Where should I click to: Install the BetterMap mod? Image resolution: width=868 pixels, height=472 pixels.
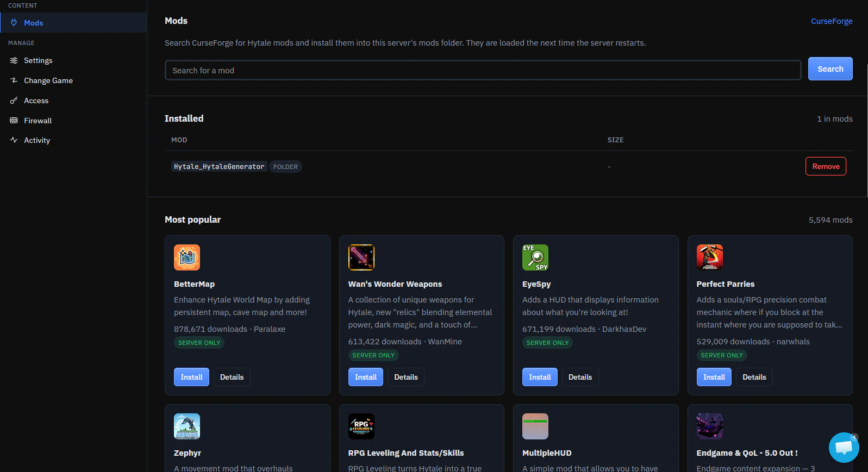tap(191, 377)
